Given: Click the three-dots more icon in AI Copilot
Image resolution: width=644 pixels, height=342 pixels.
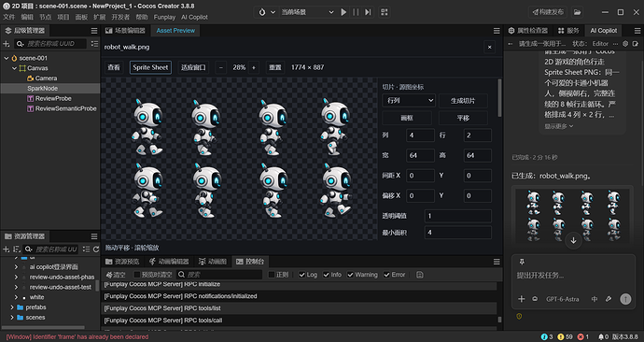Looking at the screenshot, I should coord(615,44).
